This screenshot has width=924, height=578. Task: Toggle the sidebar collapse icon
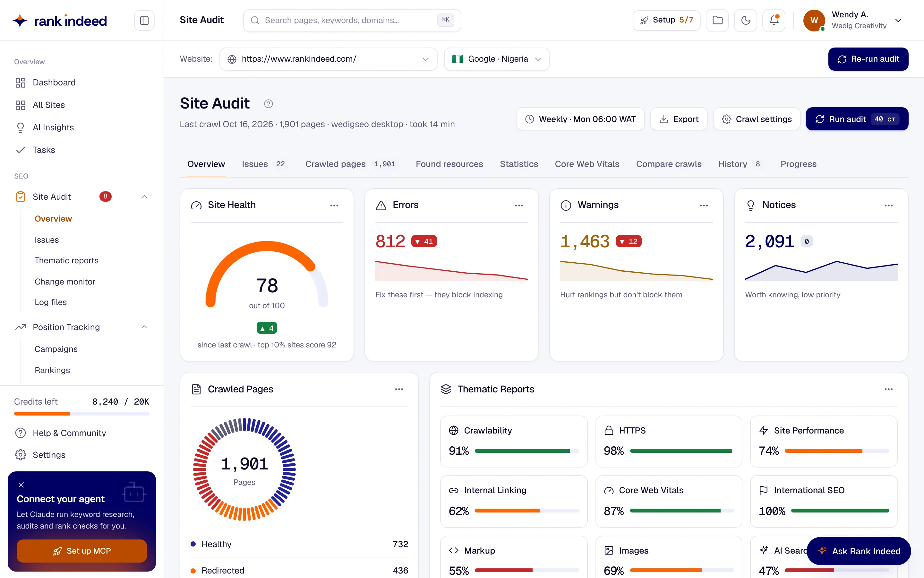pos(144,20)
